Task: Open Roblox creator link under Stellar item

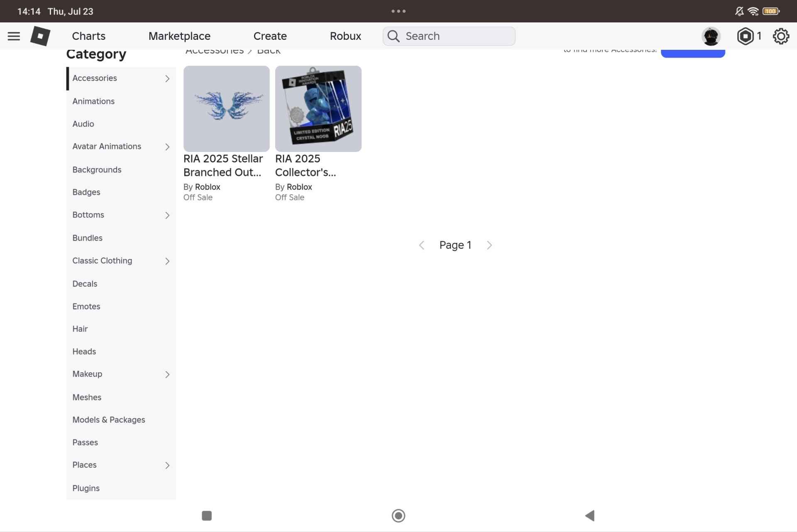Action: point(208,187)
